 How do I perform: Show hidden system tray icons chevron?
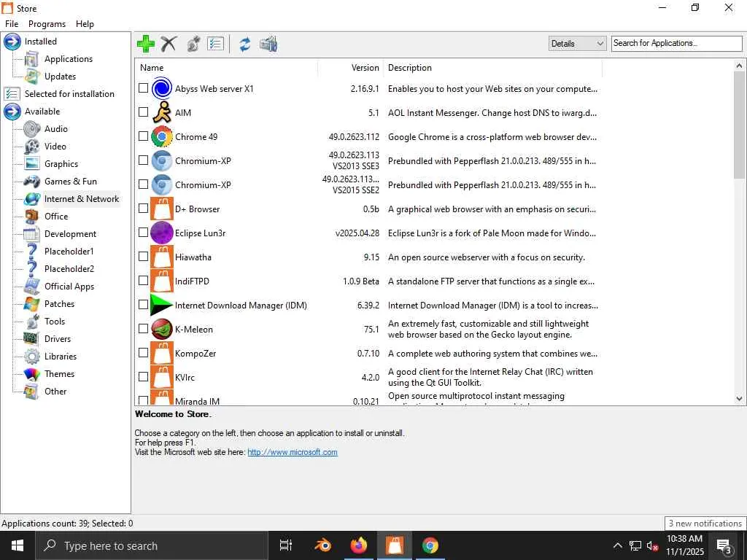pos(617,545)
